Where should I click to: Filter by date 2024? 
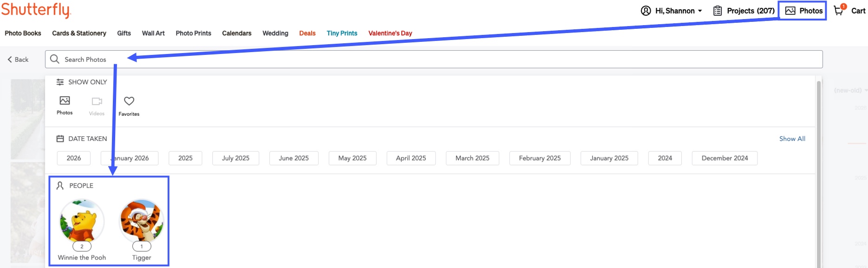tap(665, 158)
